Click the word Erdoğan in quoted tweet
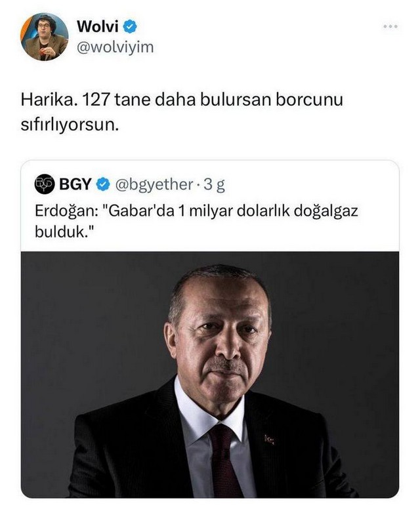 point(66,211)
